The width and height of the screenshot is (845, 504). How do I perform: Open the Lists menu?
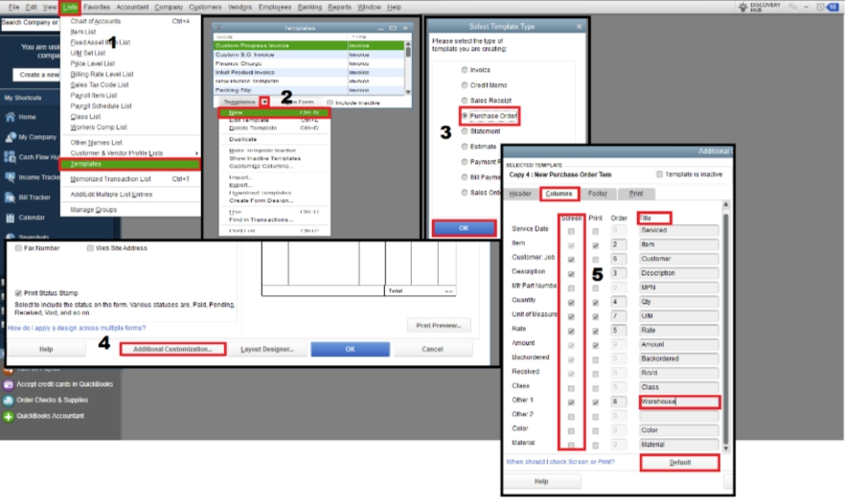70,7
